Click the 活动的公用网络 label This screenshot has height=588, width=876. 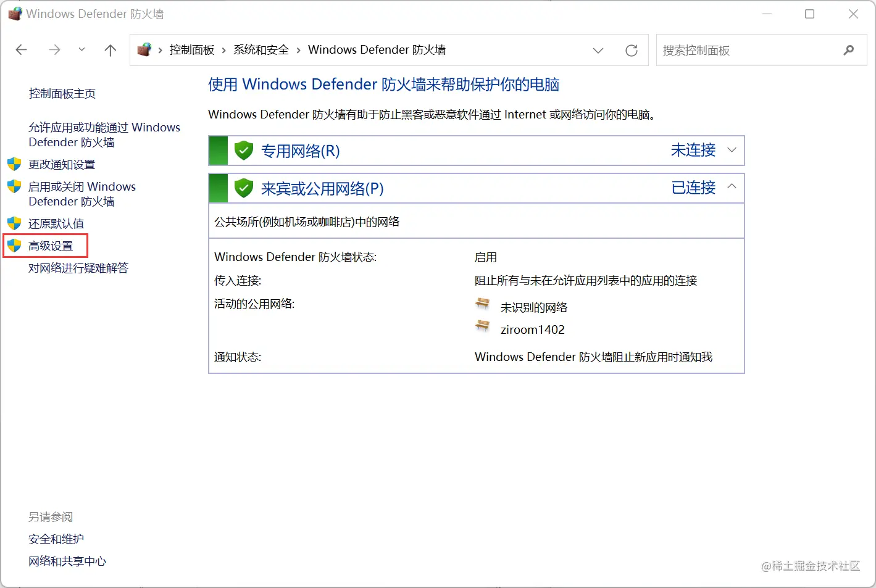coord(254,304)
